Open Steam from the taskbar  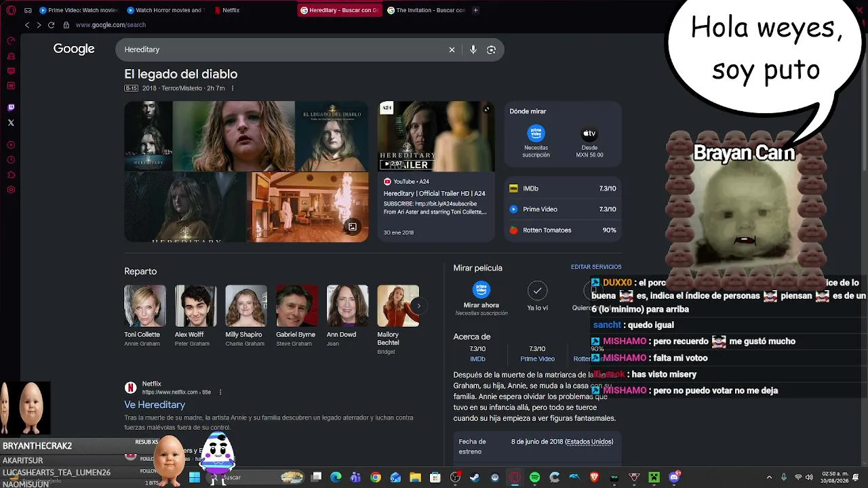point(475,477)
